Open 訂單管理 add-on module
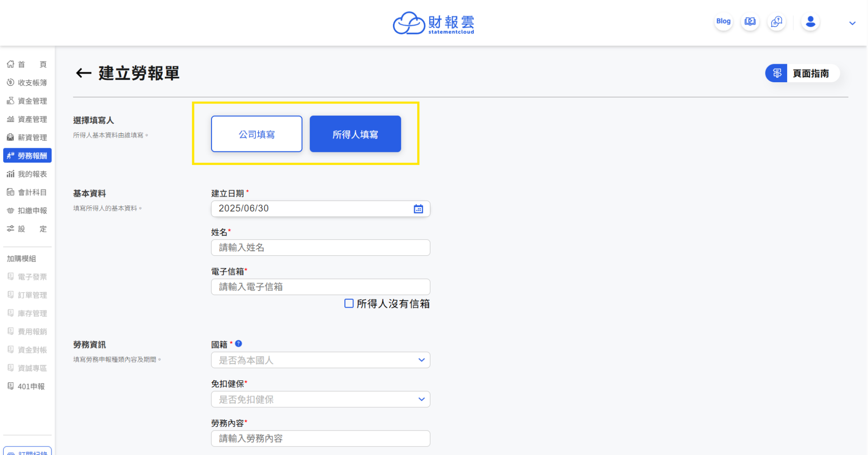The height and width of the screenshot is (455, 868). pyautogui.click(x=27, y=295)
